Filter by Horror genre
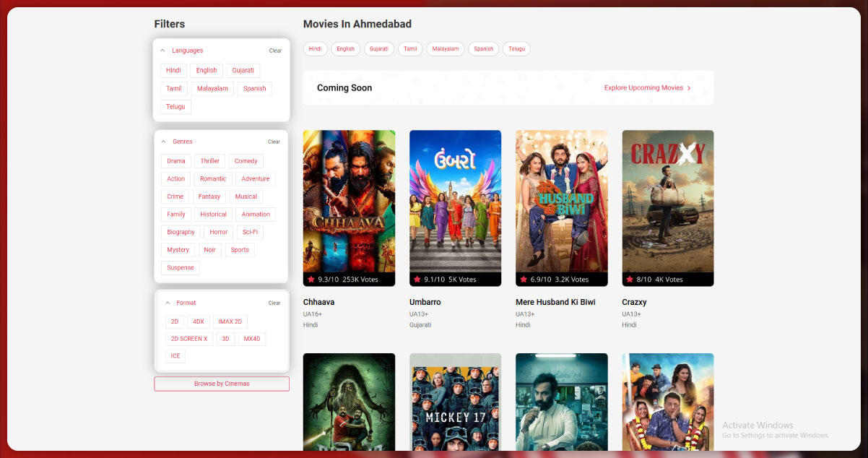Screen dimensions: 868x458 point(219,233)
